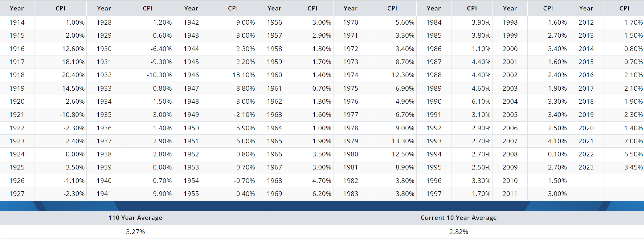
Task: Click the 1918 CPI value 20.40%
Action: (x=73, y=75)
